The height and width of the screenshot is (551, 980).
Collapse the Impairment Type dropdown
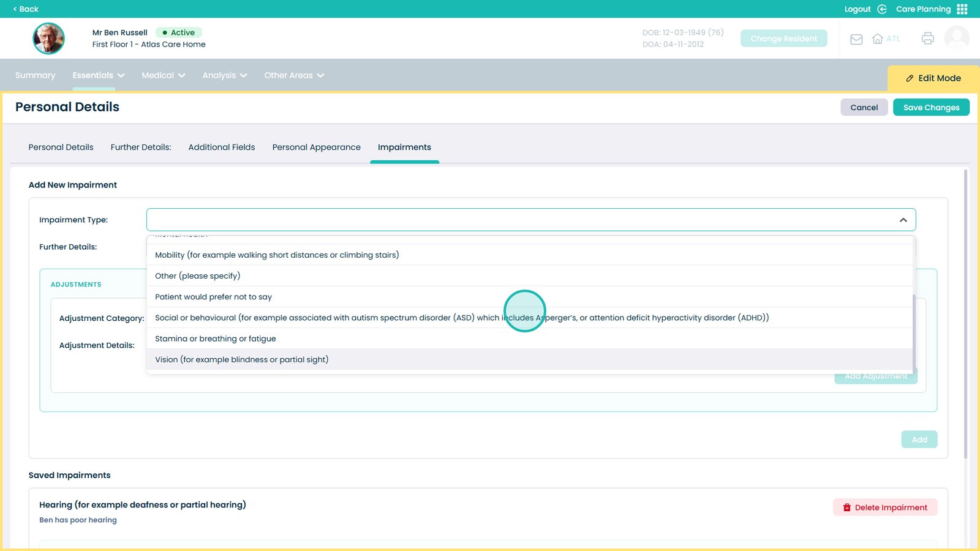[x=903, y=220]
